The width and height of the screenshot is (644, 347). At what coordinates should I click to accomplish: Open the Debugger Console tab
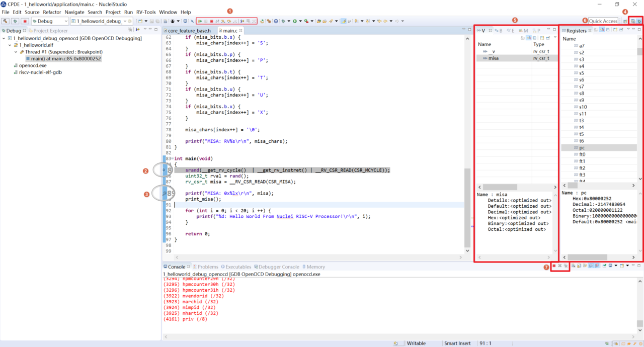point(276,267)
